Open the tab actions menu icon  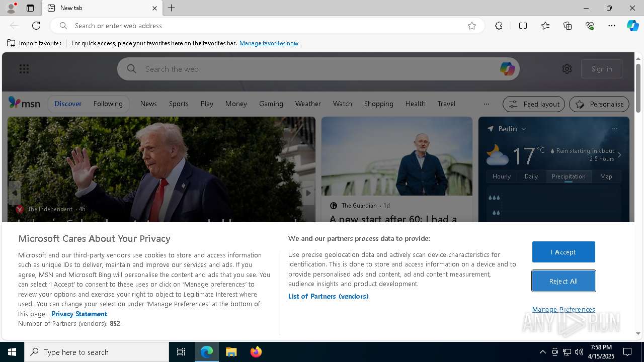pyautogui.click(x=30, y=8)
